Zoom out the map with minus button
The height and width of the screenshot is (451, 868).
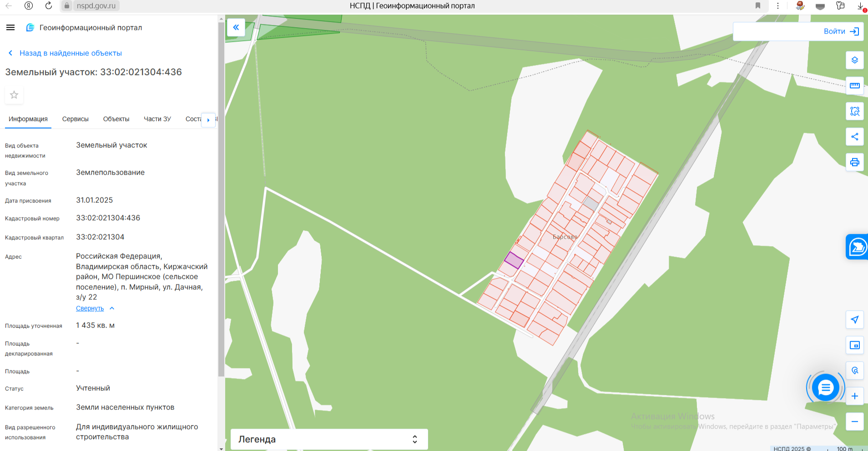pyautogui.click(x=854, y=421)
